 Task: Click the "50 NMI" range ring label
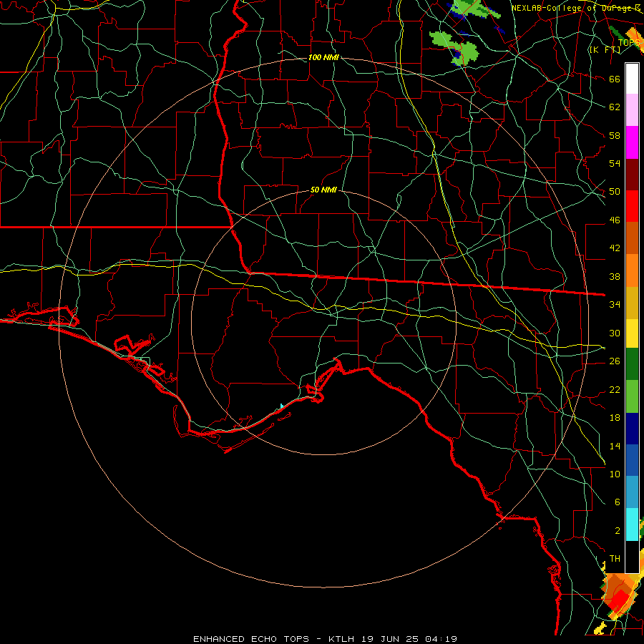[x=323, y=190]
